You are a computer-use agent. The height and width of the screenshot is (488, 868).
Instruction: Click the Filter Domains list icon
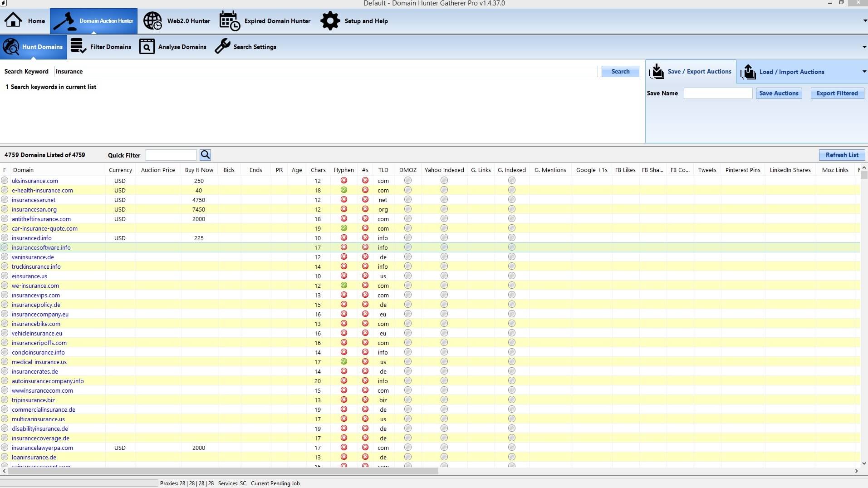pos(78,46)
